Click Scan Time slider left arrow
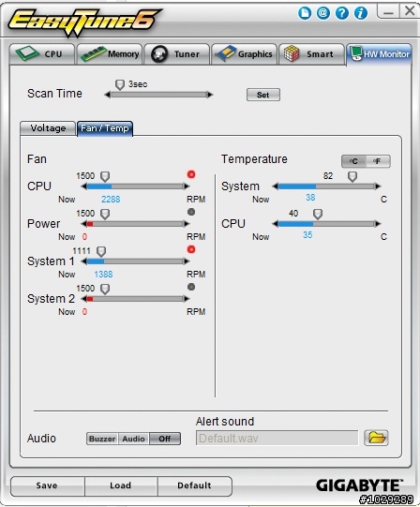 click(x=108, y=95)
